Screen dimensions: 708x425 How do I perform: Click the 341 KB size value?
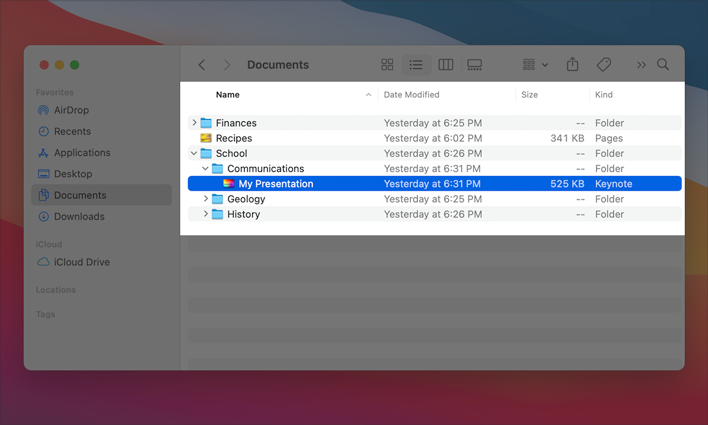pos(567,138)
